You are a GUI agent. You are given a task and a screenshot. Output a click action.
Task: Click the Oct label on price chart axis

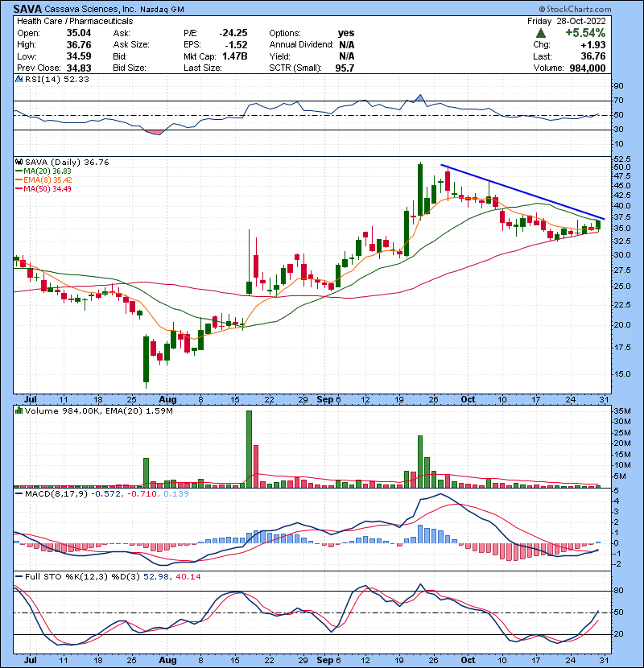tap(468, 400)
